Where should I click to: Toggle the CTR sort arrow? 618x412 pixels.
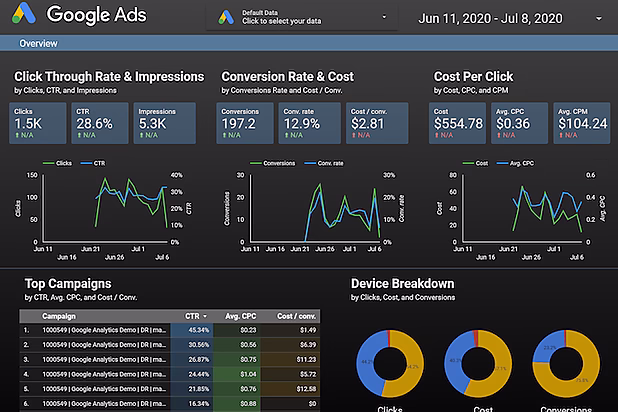[205, 316]
